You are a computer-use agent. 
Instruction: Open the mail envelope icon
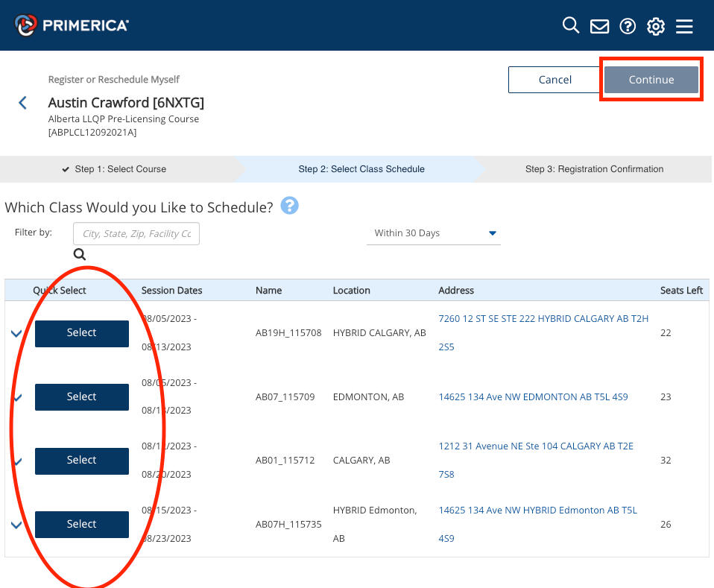click(599, 27)
